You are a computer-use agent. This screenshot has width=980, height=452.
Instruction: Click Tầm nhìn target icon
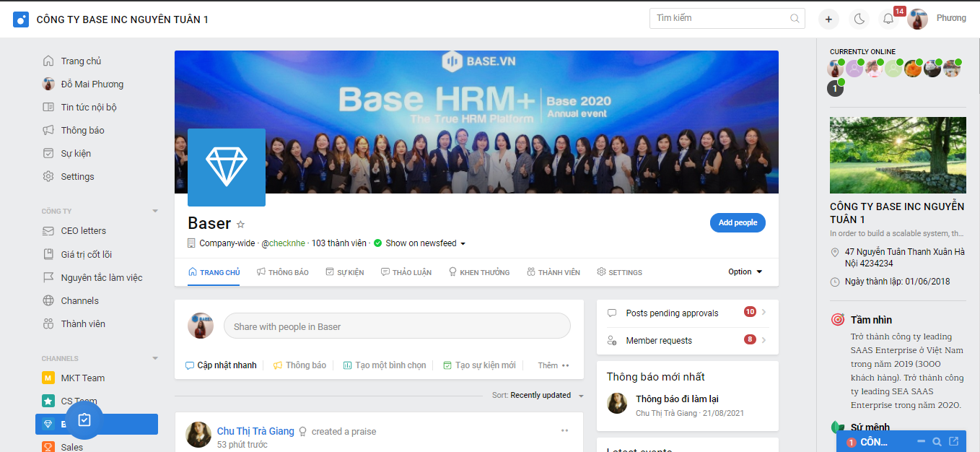(x=838, y=319)
